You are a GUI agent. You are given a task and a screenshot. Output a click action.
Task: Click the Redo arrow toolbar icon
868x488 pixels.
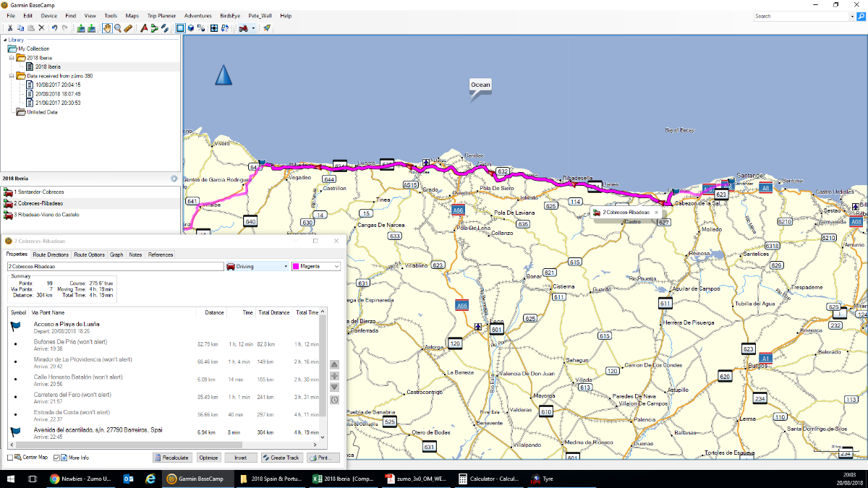64,28
